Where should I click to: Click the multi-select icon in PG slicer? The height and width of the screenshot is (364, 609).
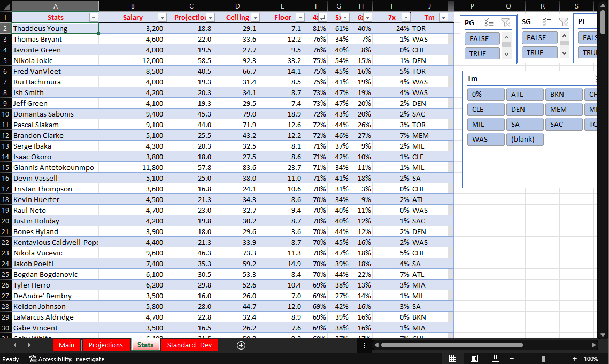[x=488, y=22]
